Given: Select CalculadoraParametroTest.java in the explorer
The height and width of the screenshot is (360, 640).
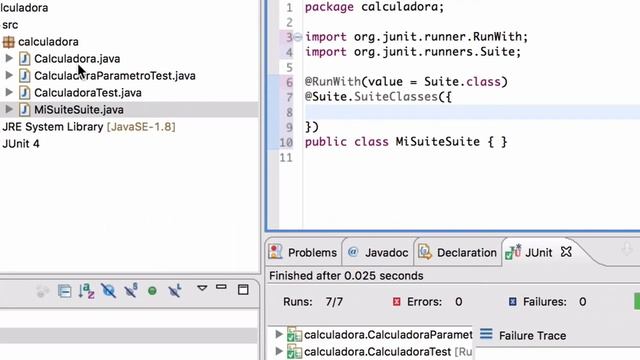Looking at the screenshot, I should pos(115,76).
